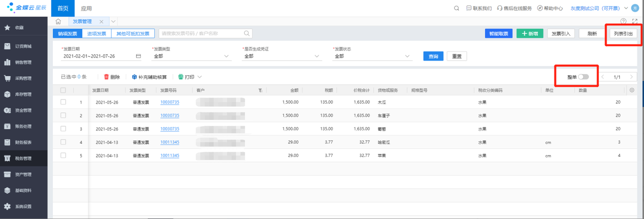Open the 发票类型 dropdown
644x219 pixels.
pyautogui.click(x=191, y=56)
